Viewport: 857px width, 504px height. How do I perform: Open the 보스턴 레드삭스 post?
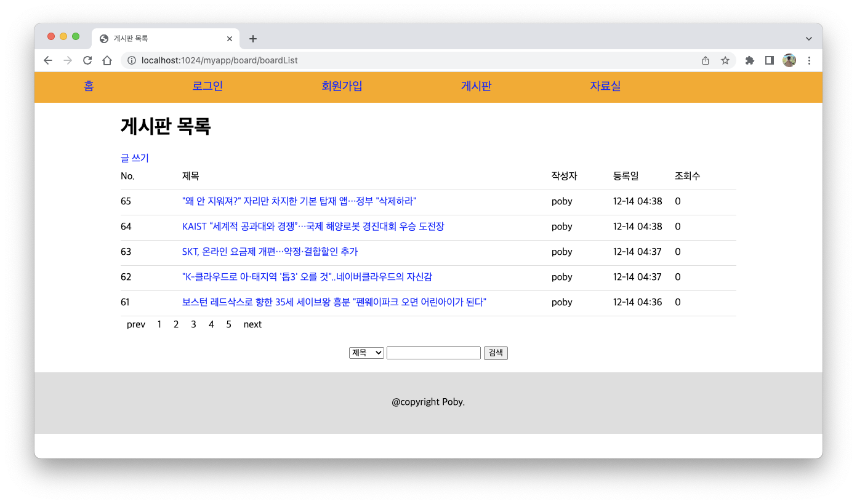click(334, 302)
